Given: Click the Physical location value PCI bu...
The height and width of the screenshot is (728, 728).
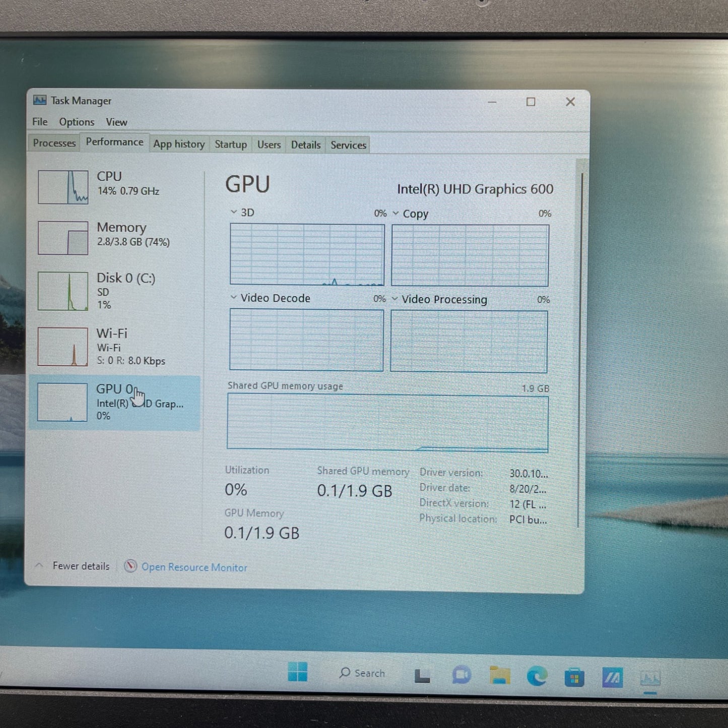Looking at the screenshot, I should 528,519.
